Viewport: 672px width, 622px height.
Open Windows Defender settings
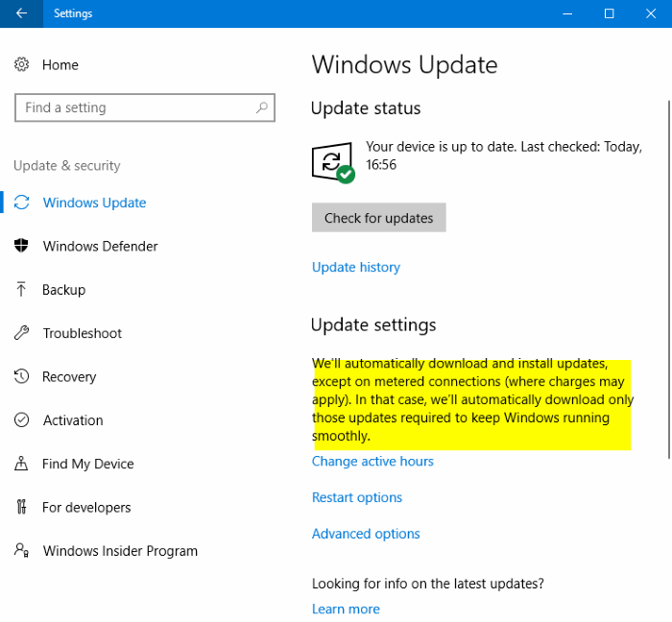tap(100, 247)
